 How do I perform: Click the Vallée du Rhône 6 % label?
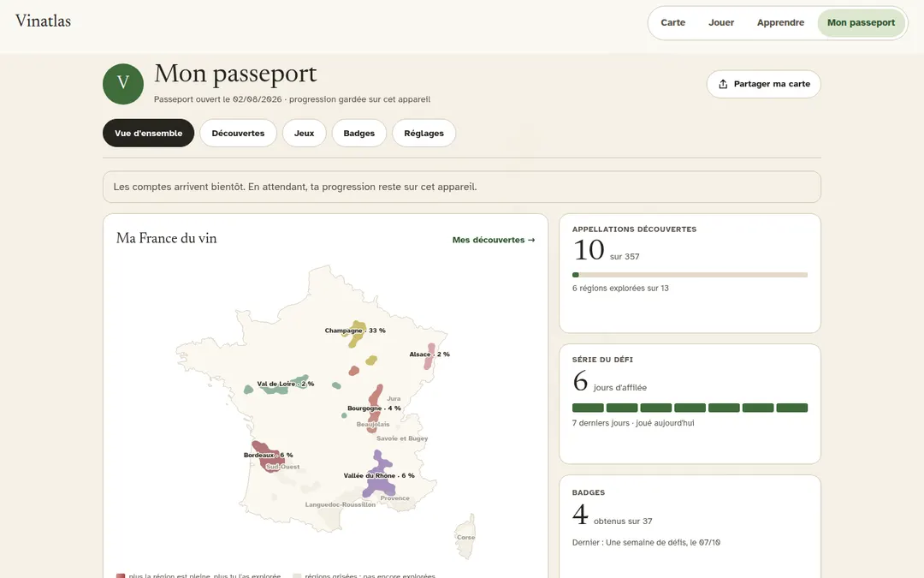(379, 475)
